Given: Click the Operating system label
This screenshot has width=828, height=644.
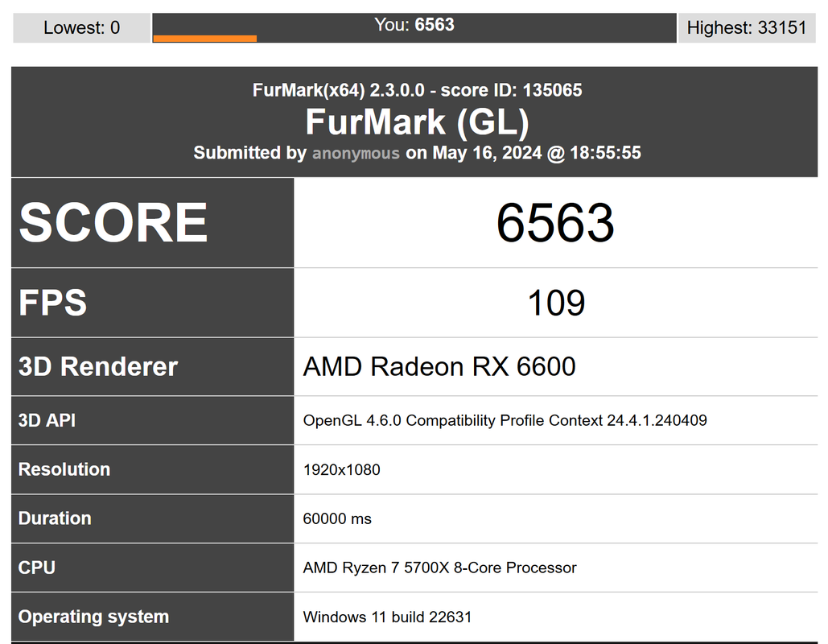Looking at the screenshot, I should [x=93, y=617].
